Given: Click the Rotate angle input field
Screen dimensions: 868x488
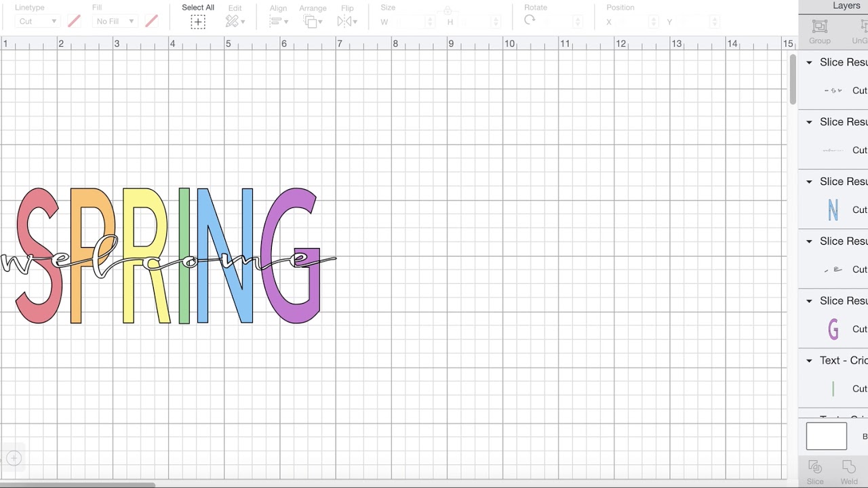Looking at the screenshot, I should (559, 22).
